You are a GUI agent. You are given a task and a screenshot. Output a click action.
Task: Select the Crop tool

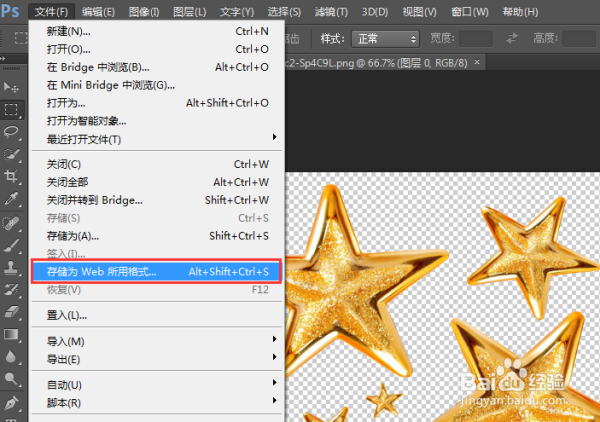[x=11, y=176]
